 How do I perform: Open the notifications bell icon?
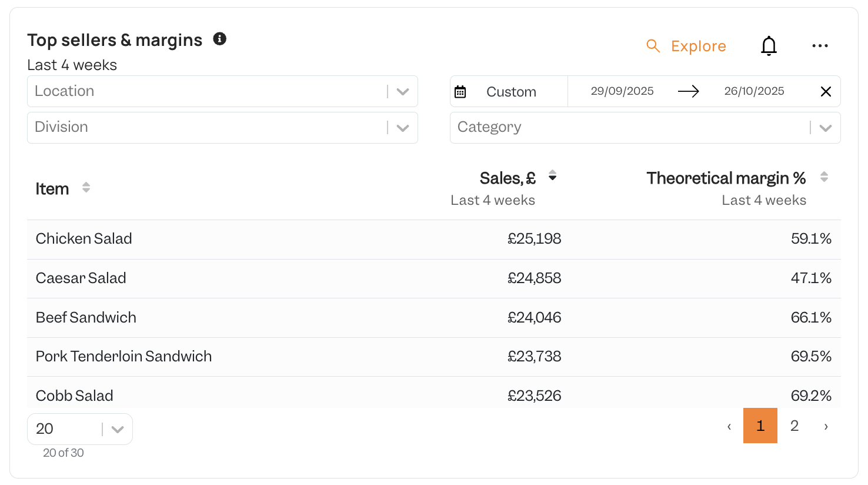pyautogui.click(x=769, y=46)
